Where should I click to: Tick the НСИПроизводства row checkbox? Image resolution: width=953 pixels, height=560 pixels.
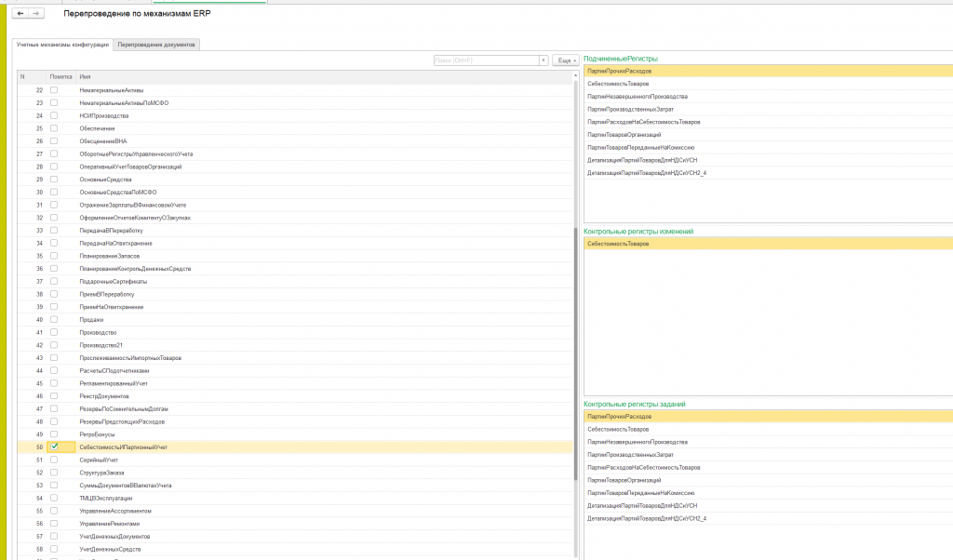click(x=54, y=115)
